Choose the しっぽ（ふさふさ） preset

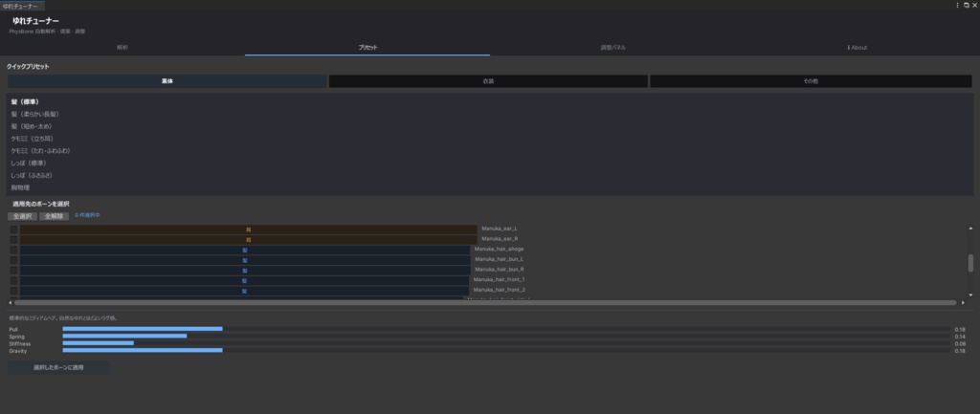click(490, 175)
